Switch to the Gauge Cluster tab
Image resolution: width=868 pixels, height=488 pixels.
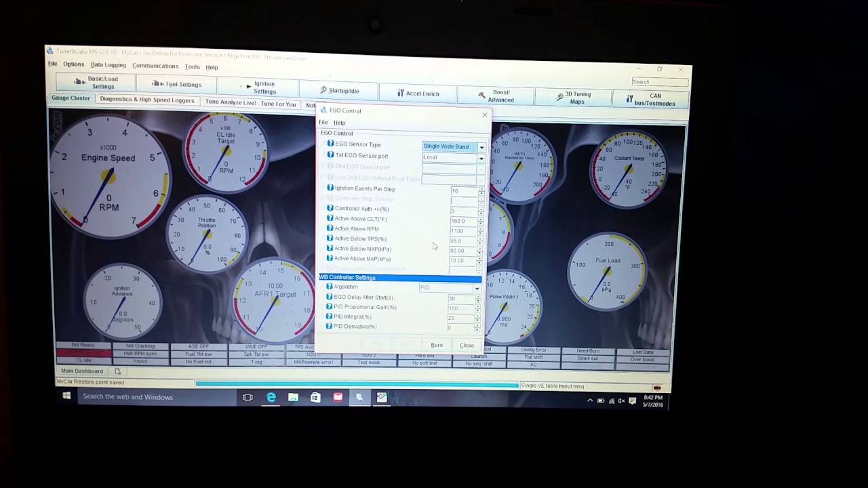[71, 98]
